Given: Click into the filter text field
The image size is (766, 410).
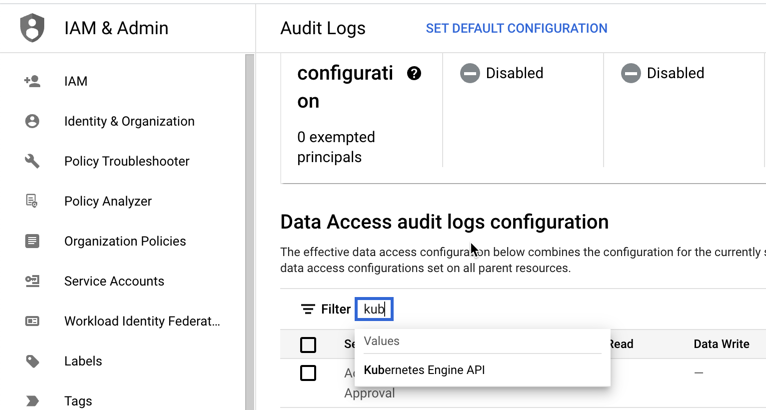Looking at the screenshot, I should [x=375, y=310].
